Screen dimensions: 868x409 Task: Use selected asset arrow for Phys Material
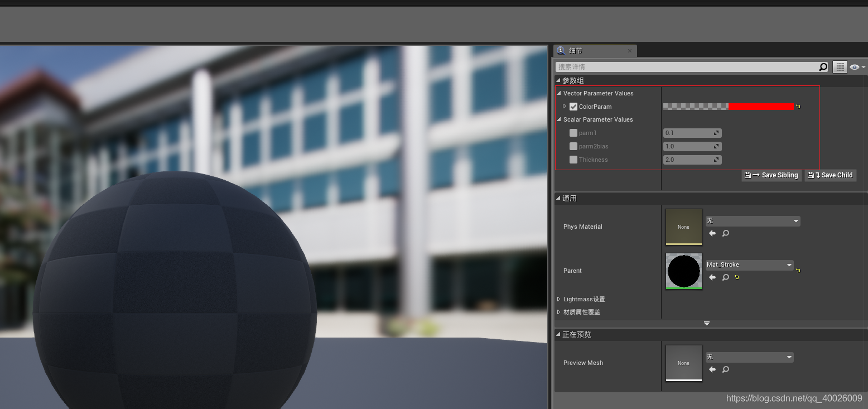[x=712, y=233]
